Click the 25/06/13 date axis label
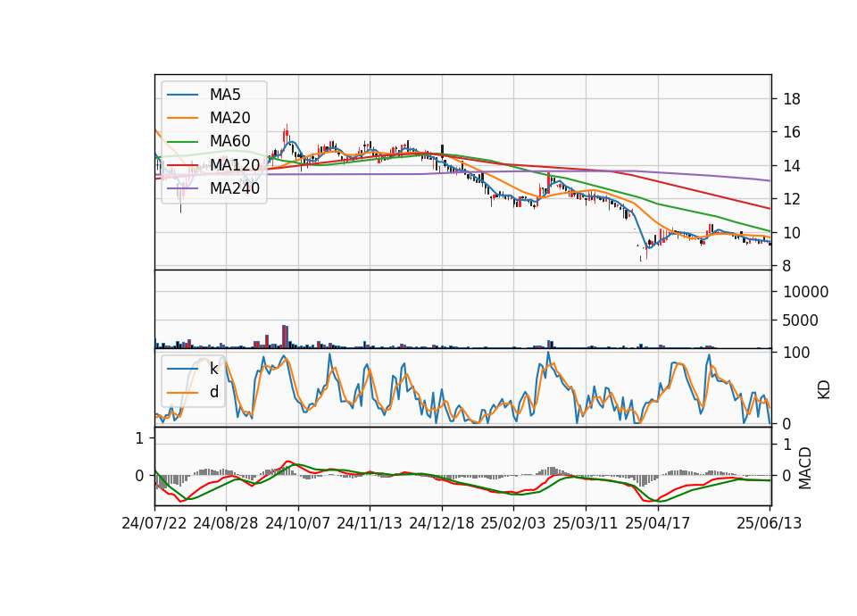857x616 pixels. tap(769, 523)
